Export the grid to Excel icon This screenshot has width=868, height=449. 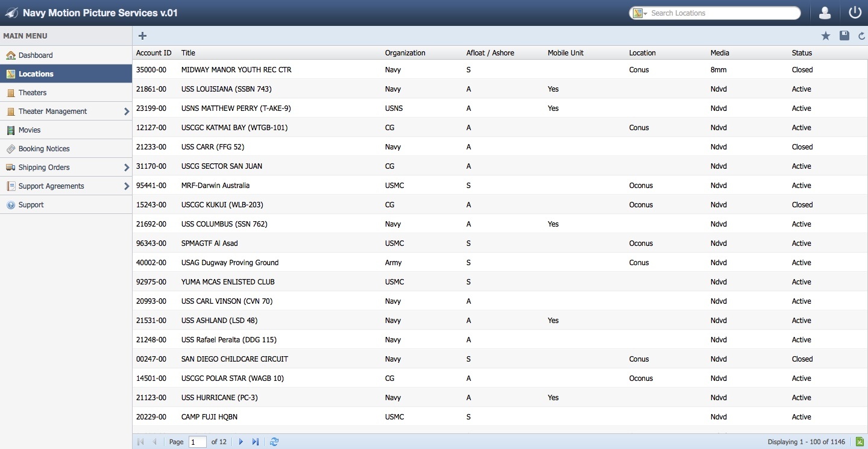(x=860, y=442)
